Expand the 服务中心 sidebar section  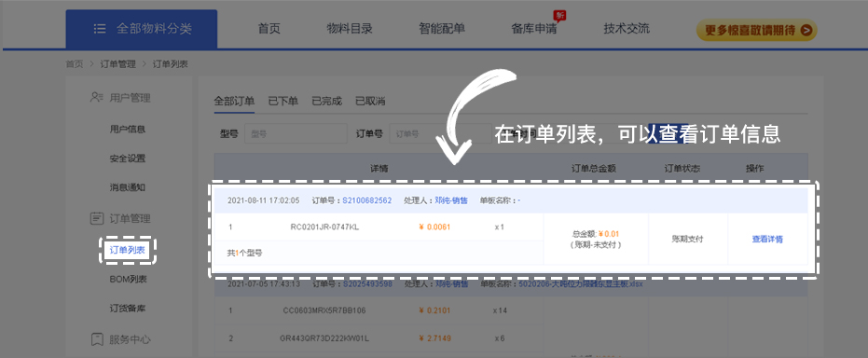(130, 339)
